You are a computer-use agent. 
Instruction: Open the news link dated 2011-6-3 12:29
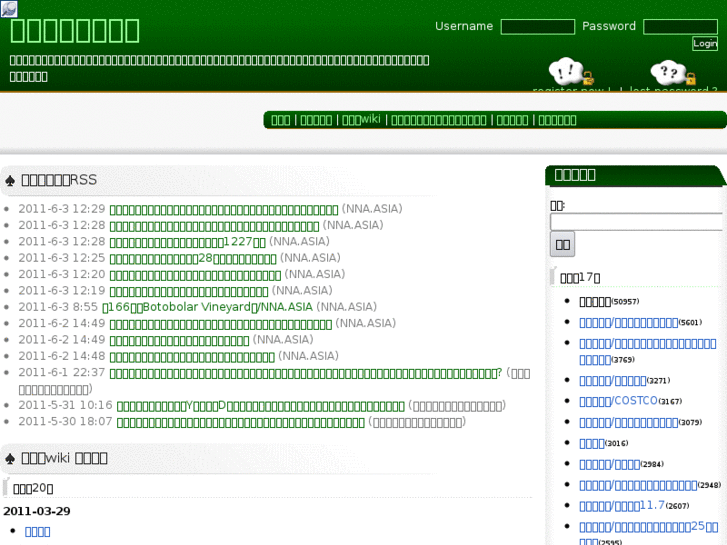pyautogui.click(x=224, y=210)
